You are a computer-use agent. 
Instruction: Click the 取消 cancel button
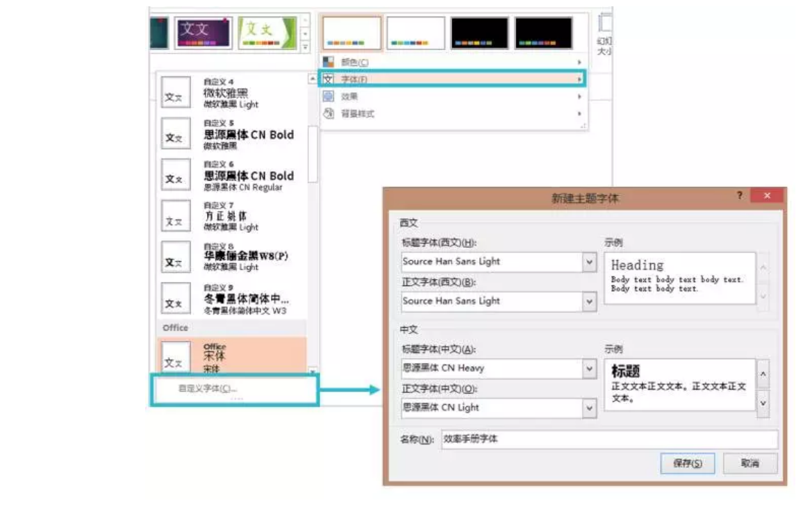click(750, 463)
